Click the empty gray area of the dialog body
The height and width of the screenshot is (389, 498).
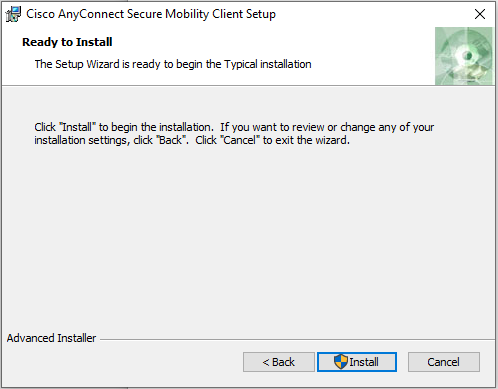248,233
